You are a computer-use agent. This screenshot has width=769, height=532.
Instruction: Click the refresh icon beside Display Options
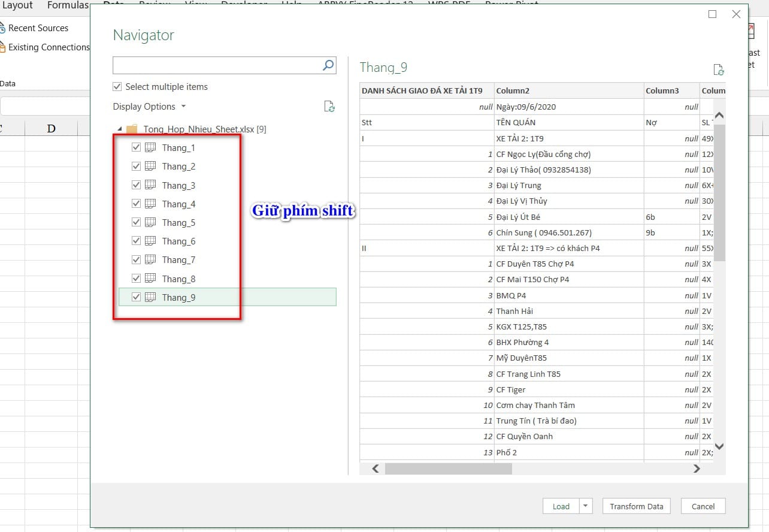[329, 107]
